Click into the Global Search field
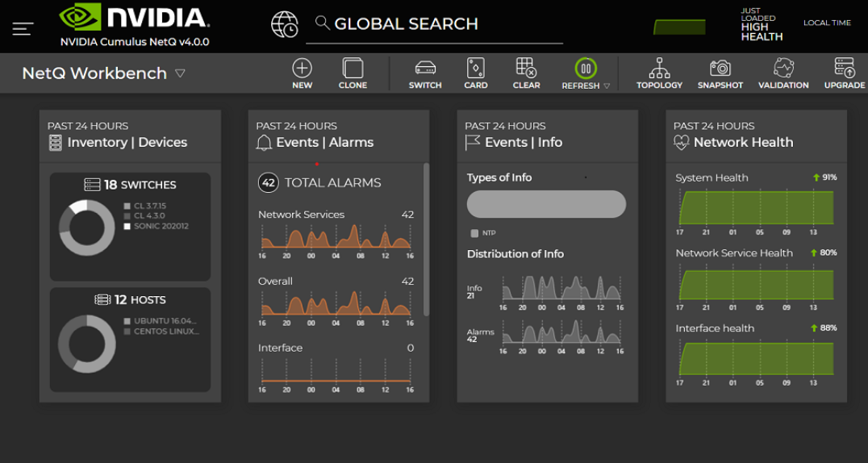This screenshot has height=463, width=868. coord(434,26)
